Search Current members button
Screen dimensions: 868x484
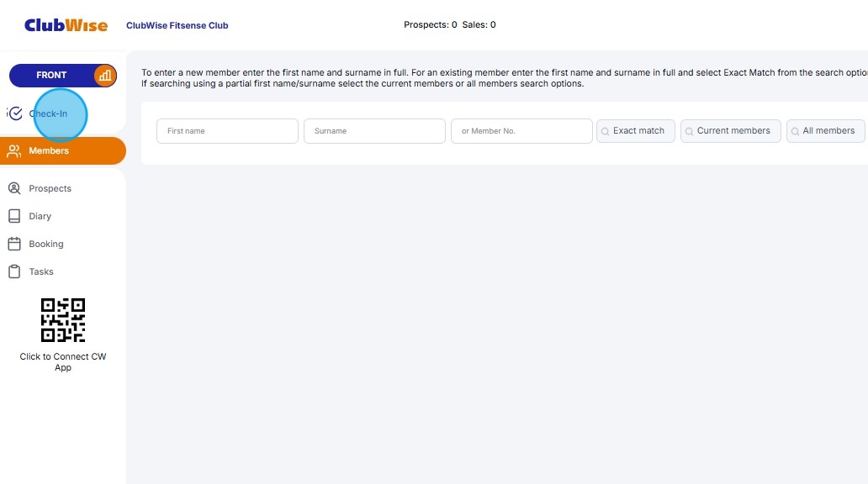[731, 131]
